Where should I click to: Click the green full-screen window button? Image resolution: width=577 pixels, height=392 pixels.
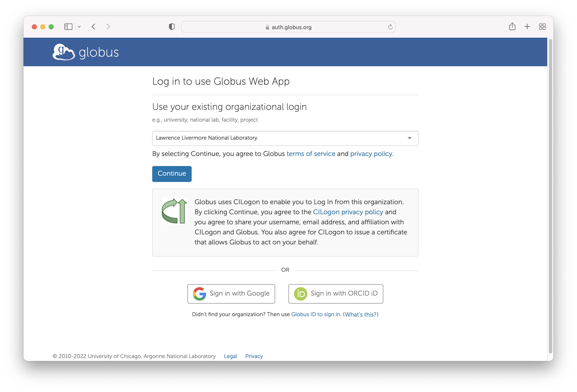click(x=51, y=27)
